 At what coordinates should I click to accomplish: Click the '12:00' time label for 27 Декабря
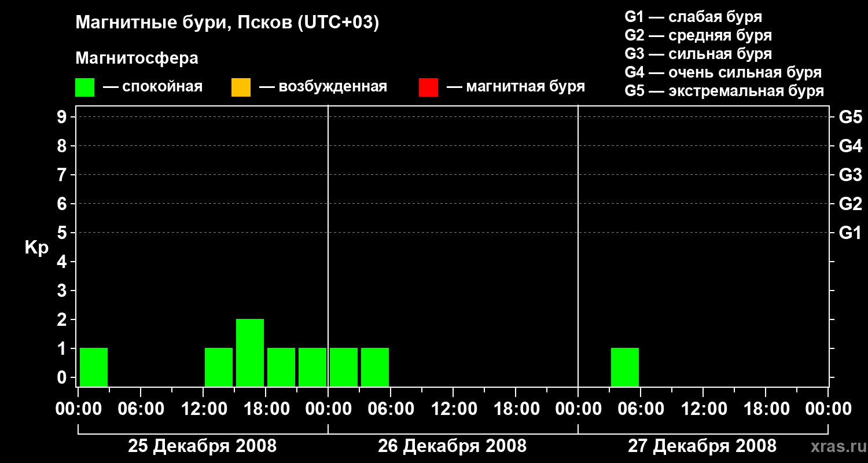pos(703,409)
